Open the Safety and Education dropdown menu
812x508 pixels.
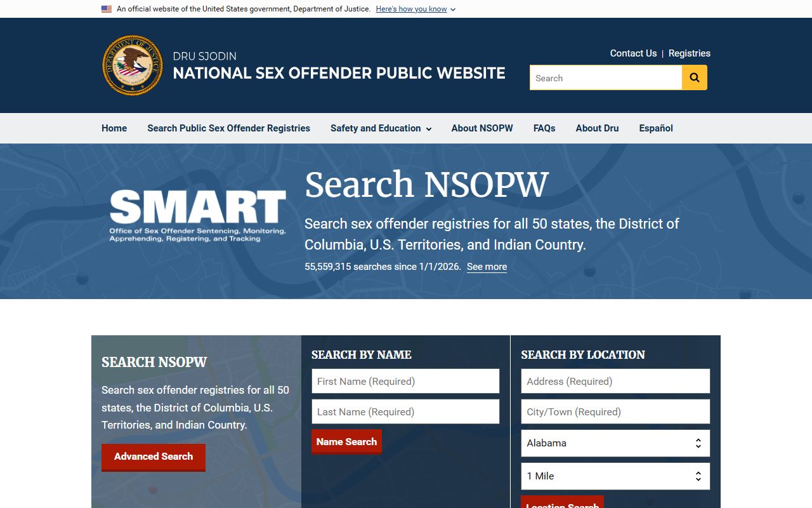pos(381,128)
